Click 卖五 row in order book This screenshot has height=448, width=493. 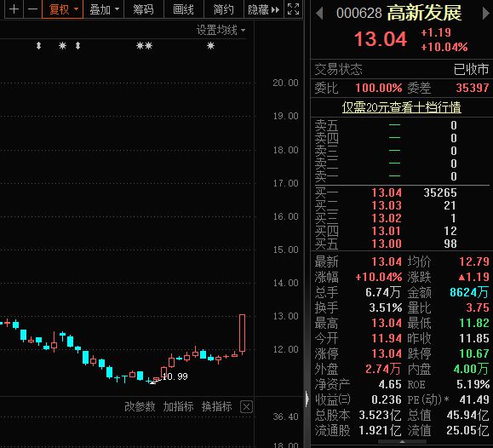[402, 125]
